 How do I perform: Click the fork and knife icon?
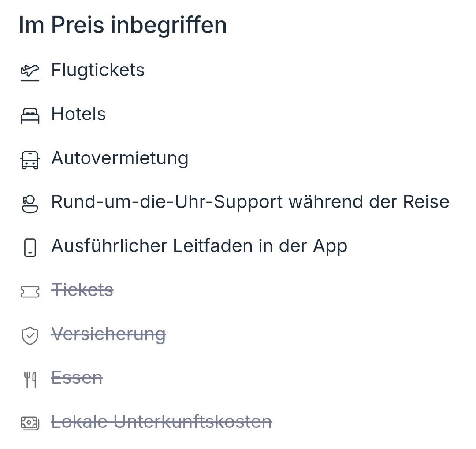[x=30, y=379]
